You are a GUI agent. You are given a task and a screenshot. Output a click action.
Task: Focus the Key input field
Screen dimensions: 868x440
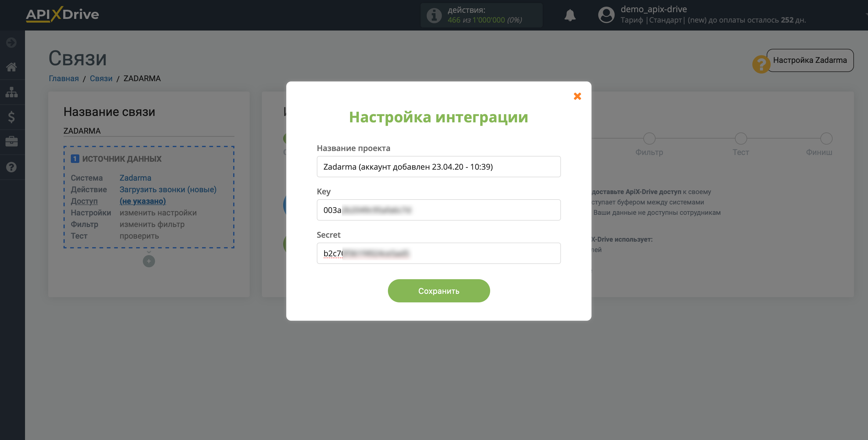439,210
